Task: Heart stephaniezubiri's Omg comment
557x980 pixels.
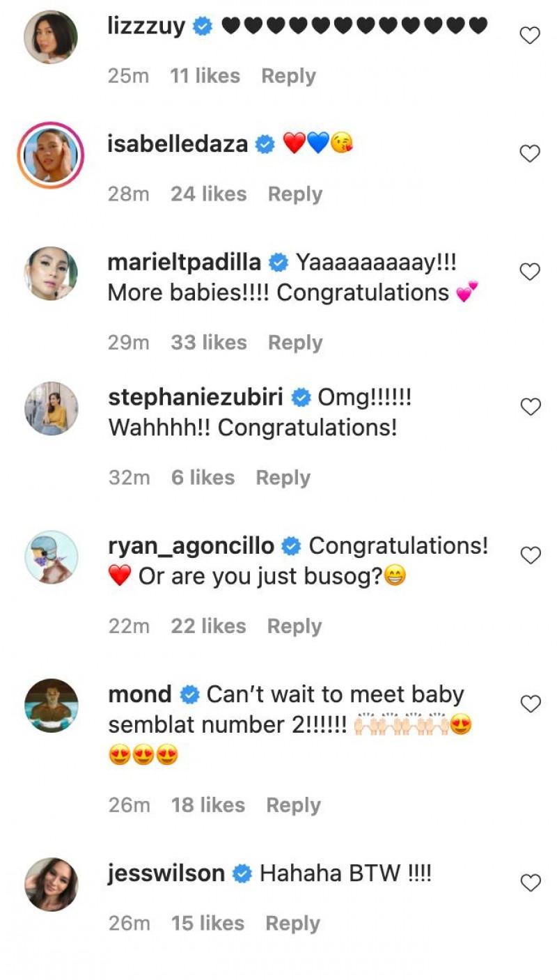Action: pos(530,407)
